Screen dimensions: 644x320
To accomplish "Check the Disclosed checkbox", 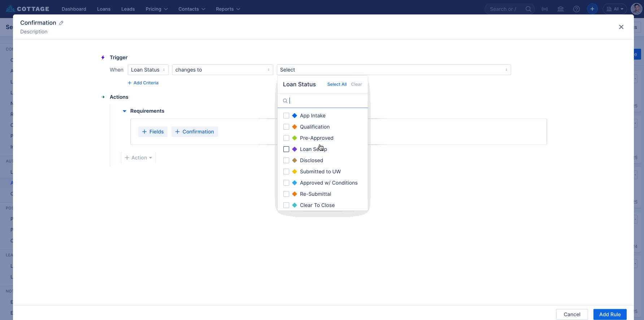I will point(286,160).
